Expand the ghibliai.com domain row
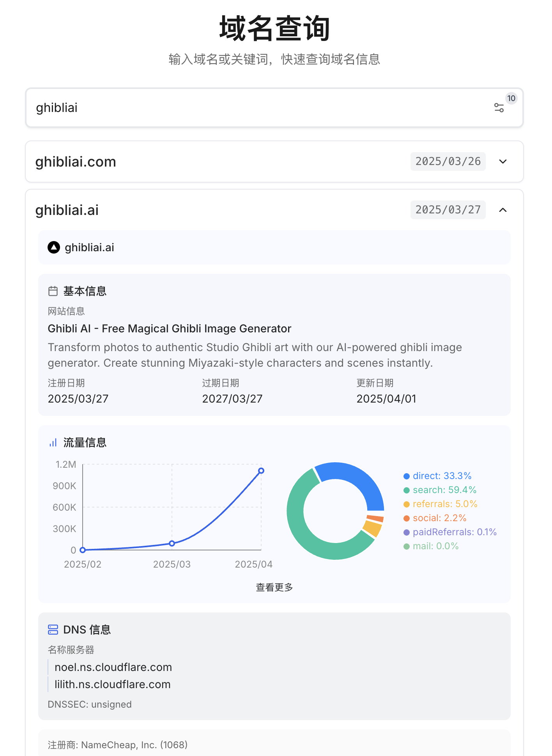Viewport: 552px width, 756px height. pyautogui.click(x=274, y=161)
